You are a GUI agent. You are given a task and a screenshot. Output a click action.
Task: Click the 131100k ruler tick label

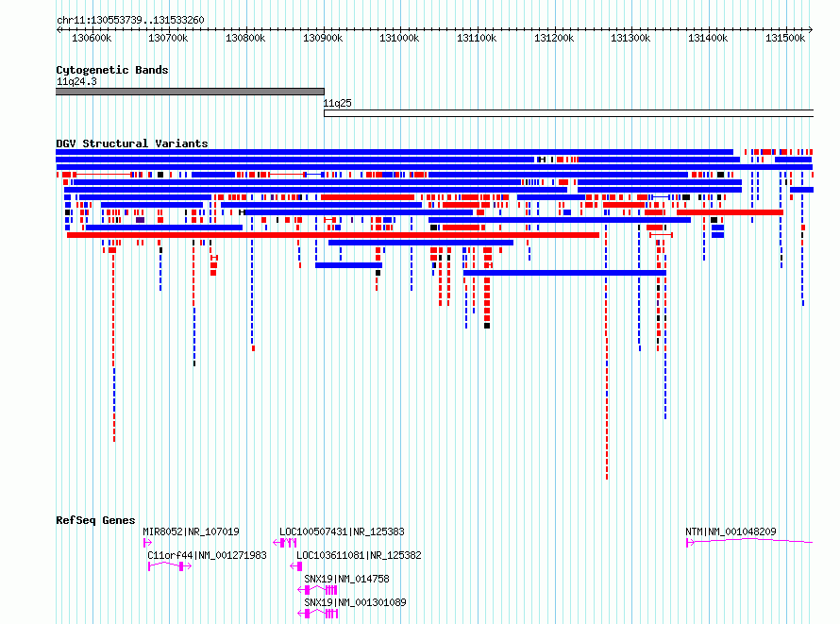[x=477, y=39]
